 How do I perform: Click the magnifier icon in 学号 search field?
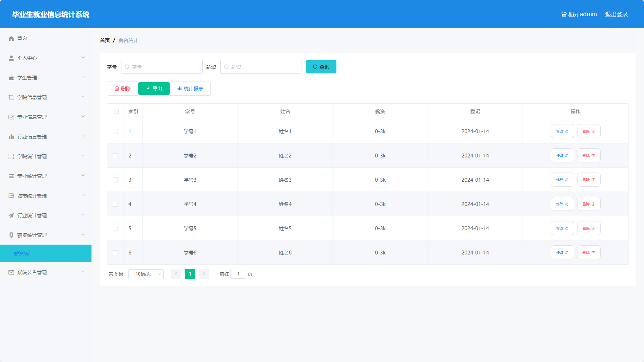pos(127,67)
